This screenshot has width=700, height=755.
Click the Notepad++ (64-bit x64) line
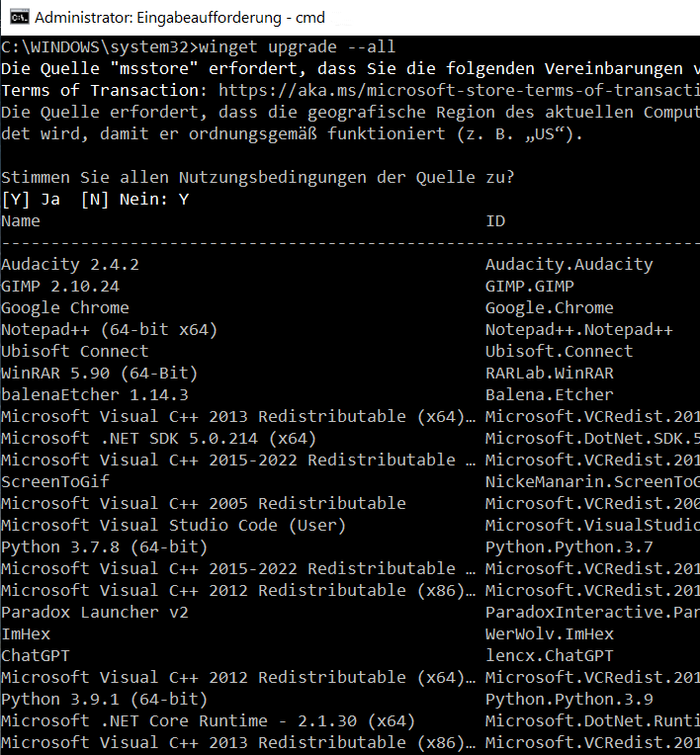pos(350,330)
